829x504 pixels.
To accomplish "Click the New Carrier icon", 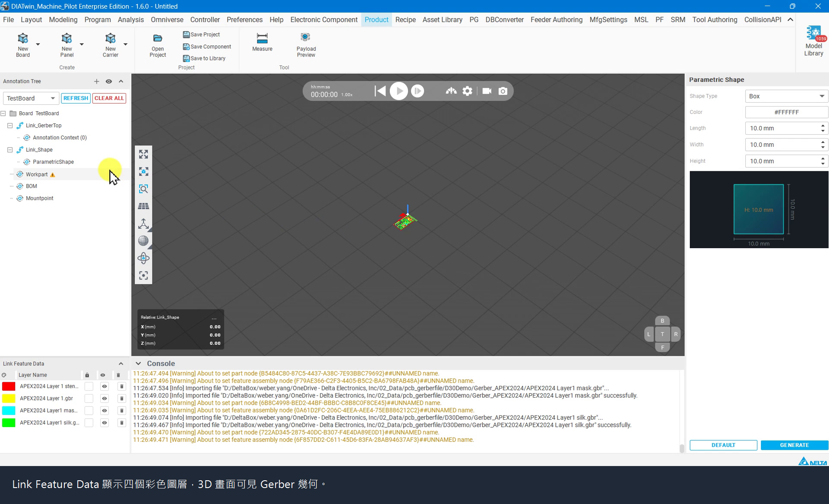I will tap(110, 38).
